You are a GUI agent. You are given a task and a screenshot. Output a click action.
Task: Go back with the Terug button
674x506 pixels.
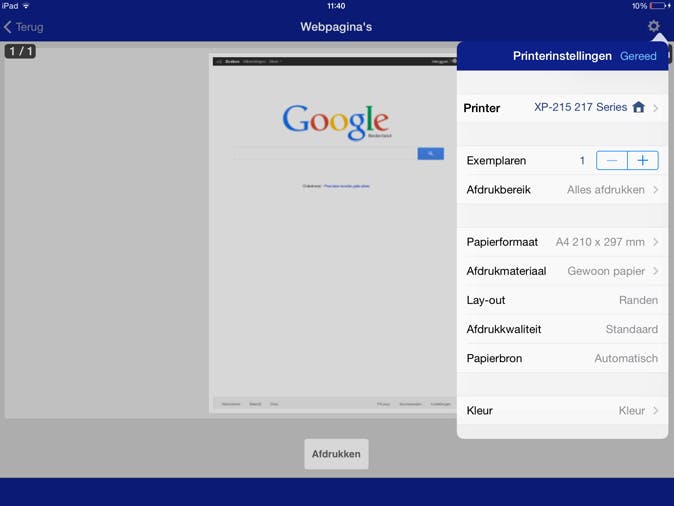[x=24, y=27]
